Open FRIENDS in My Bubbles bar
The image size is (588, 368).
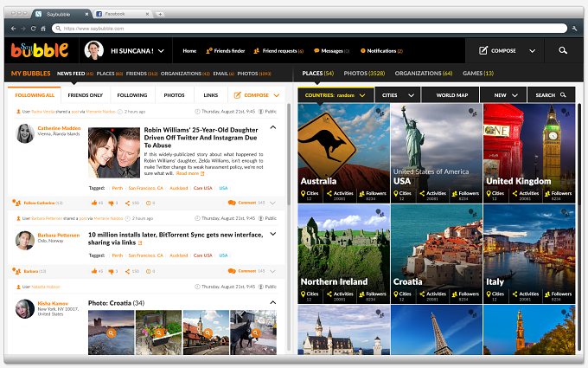(142, 74)
